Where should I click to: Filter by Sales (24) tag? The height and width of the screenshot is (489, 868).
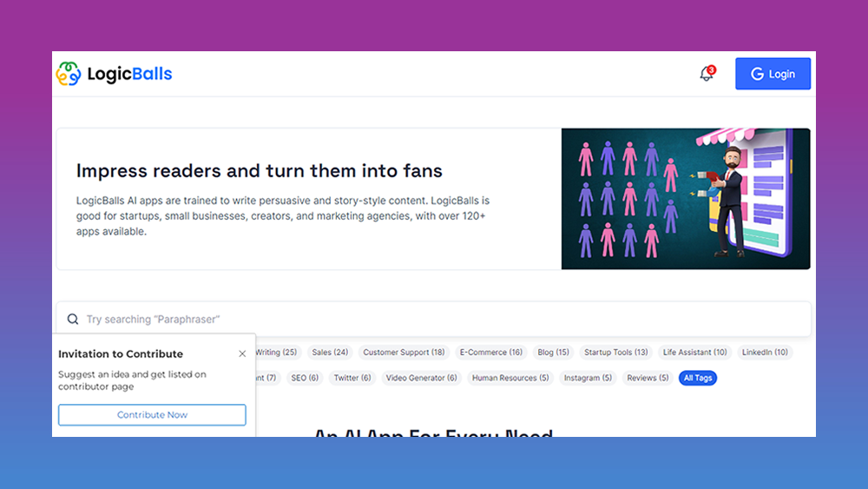point(330,353)
